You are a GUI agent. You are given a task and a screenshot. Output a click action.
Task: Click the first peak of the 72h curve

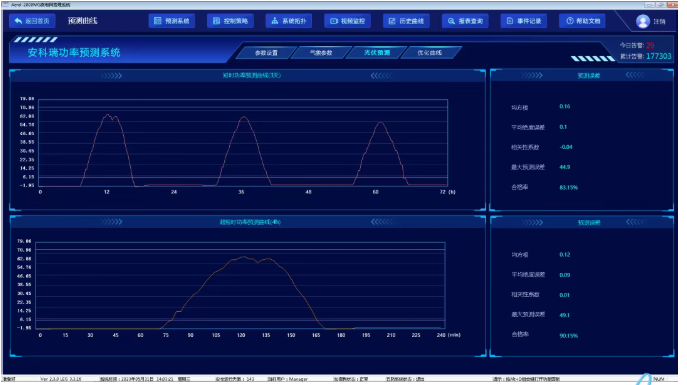pos(108,115)
